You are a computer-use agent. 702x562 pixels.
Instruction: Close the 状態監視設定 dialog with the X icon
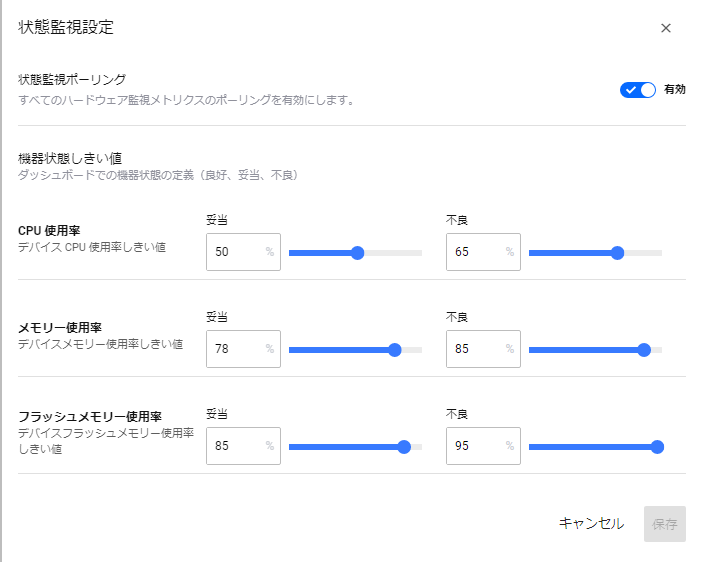[x=666, y=28]
